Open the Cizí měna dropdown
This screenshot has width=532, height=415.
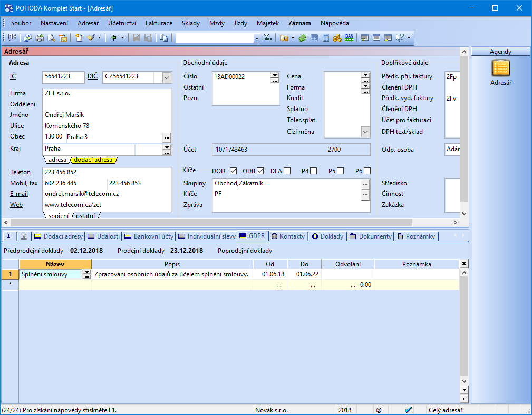365,132
